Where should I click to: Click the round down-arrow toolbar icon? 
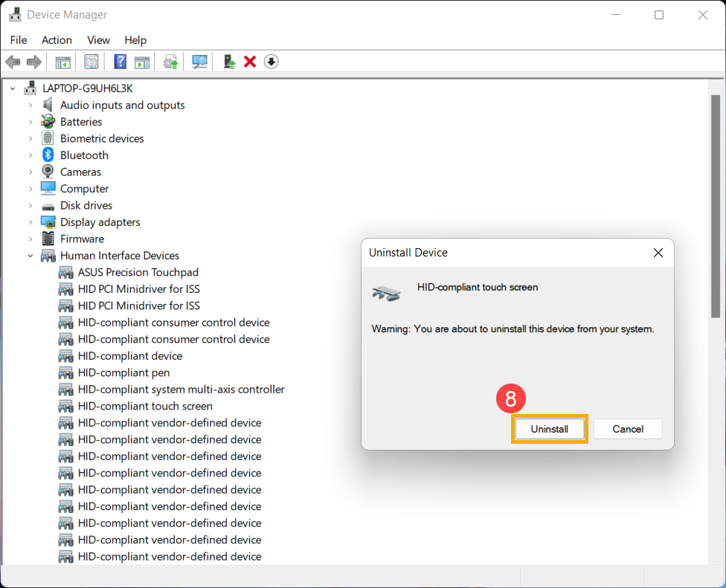pyautogui.click(x=272, y=62)
